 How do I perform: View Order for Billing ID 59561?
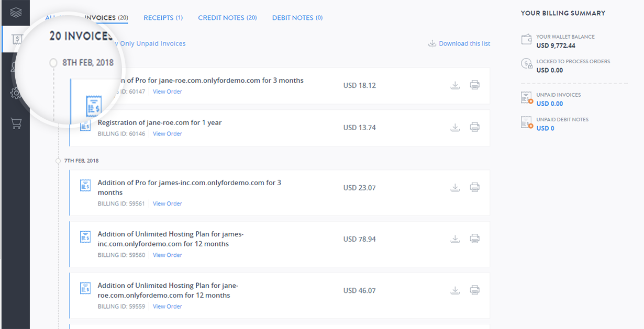168,203
